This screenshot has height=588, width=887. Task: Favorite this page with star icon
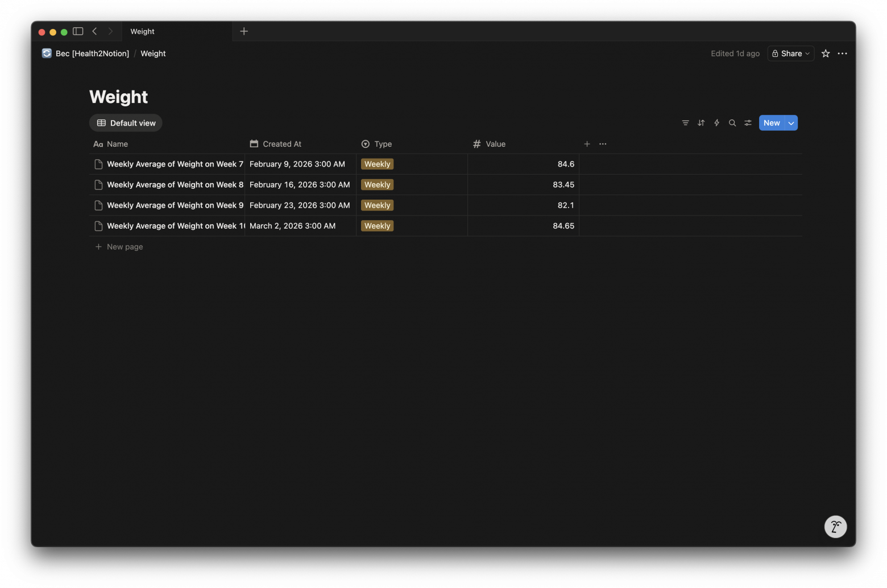pos(826,53)
